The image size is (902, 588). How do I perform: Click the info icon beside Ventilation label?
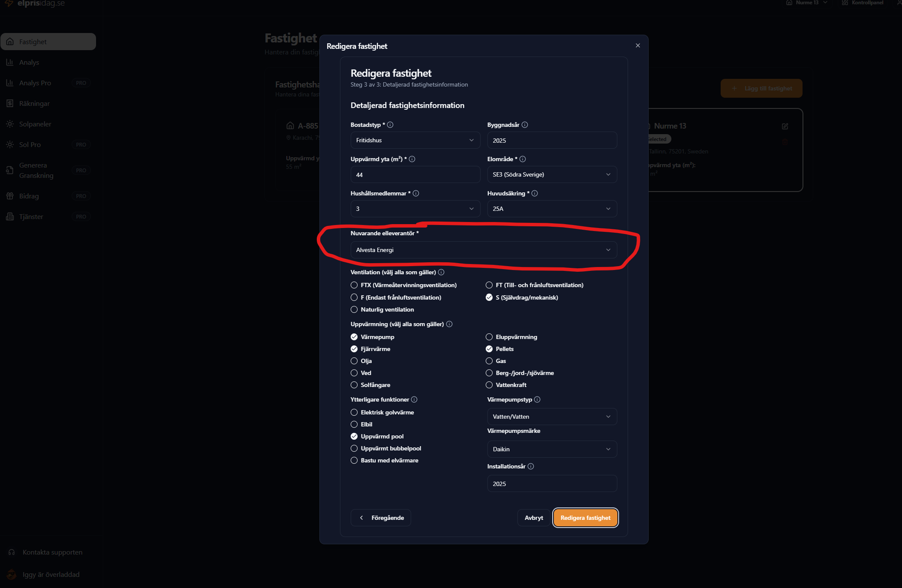pyautogui.click(x=441, y=272)
